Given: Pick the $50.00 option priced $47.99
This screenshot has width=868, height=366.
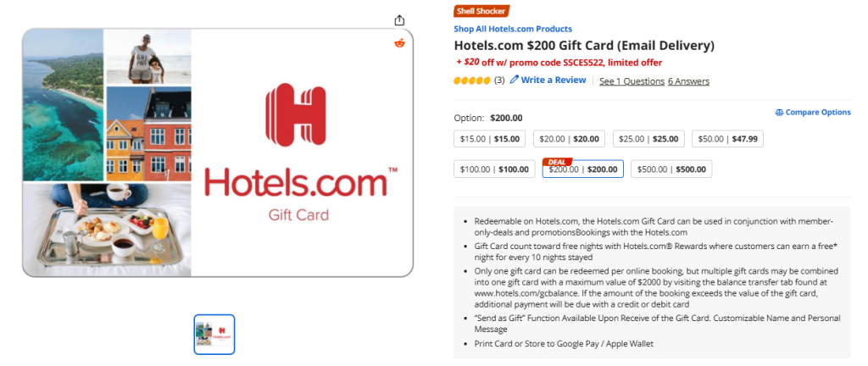Looking at the screenshot, I should pos(727,139).
